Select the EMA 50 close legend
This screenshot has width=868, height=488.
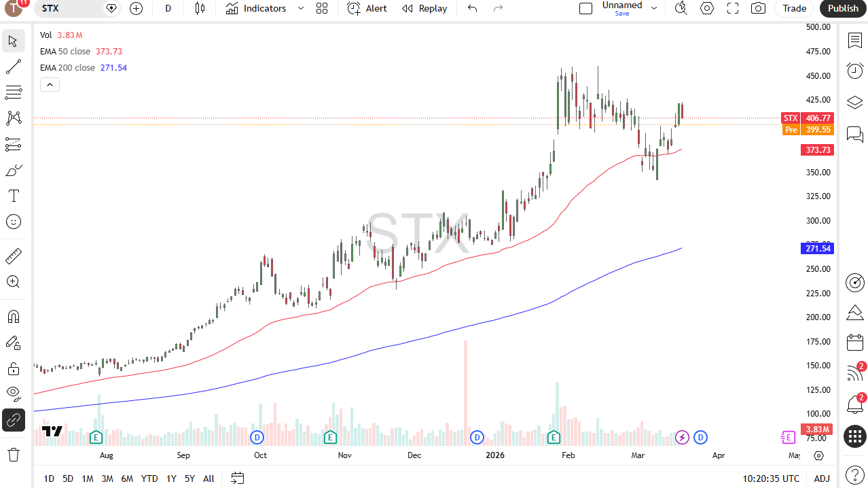coord(65,51)
